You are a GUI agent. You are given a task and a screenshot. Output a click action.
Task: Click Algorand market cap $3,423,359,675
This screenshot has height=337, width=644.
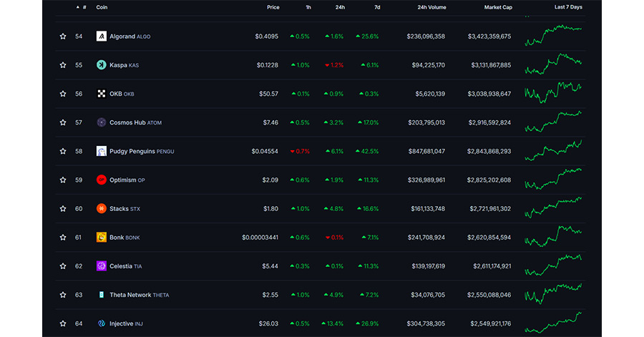point(489,36)
